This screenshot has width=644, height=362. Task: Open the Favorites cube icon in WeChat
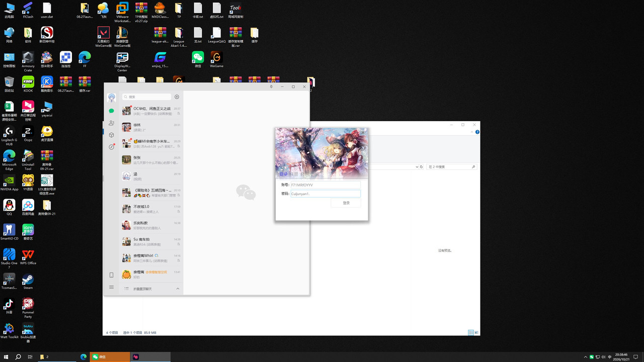click(111, 135)
